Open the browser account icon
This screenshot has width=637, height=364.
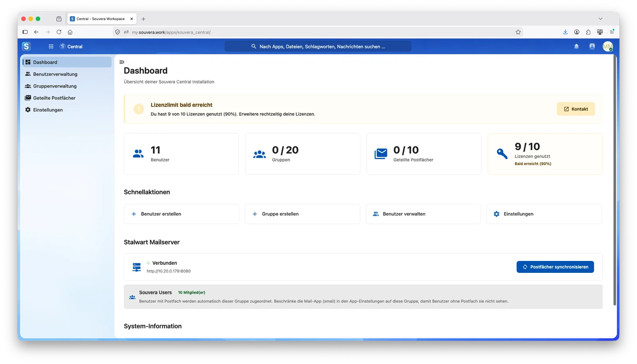click(576, 32)
